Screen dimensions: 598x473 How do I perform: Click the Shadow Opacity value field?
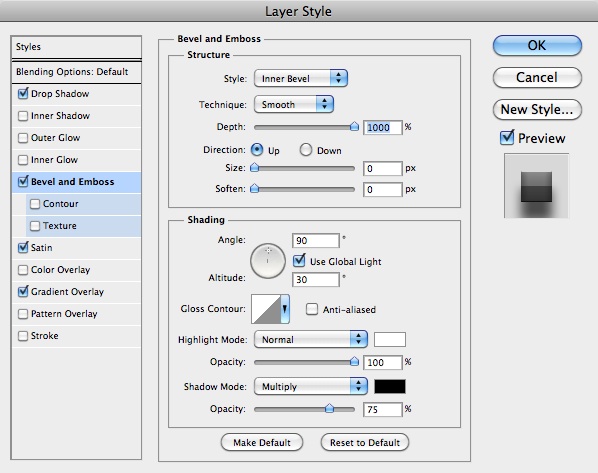click(383, 410)
